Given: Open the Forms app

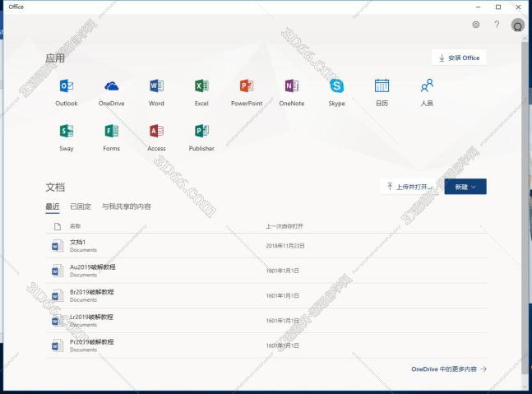Looking at the screenshot, I should (x=111, y=138).
